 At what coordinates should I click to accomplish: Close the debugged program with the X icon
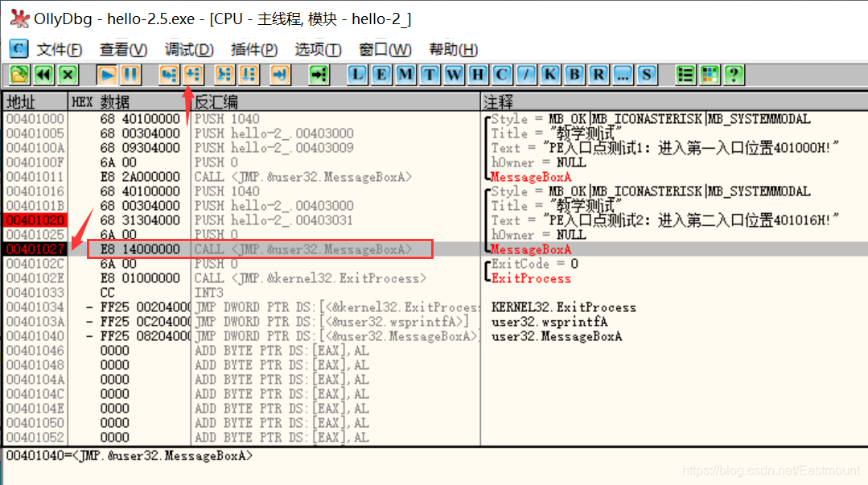(68, 75)
